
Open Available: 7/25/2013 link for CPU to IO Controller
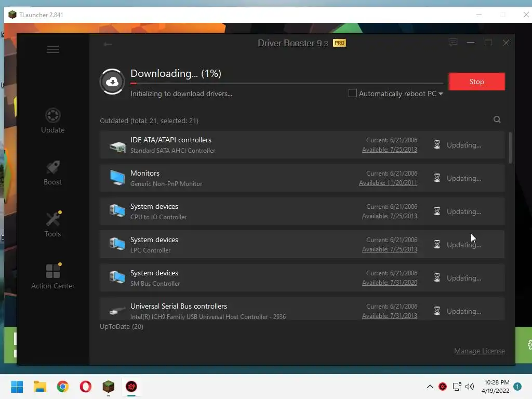pyautogui.click(x=390, y=216)
